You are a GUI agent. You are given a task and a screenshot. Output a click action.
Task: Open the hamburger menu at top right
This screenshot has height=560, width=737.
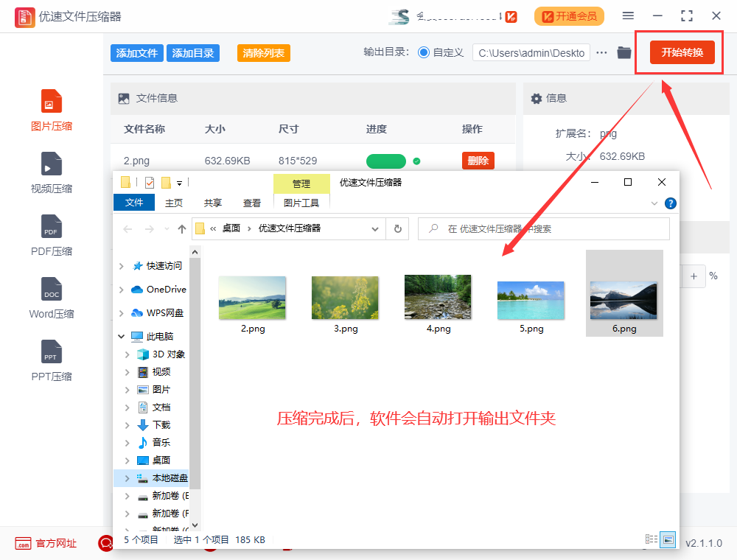click(x=628, y=15)
